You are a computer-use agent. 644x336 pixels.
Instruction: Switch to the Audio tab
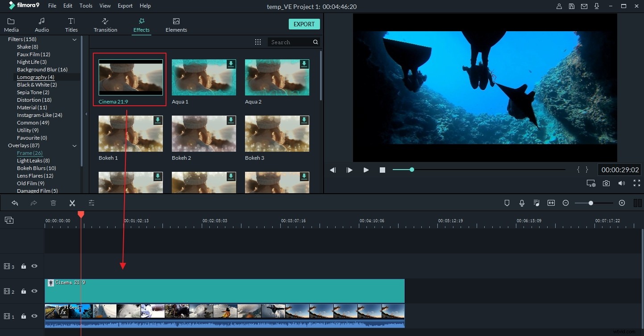coord(42,24)
